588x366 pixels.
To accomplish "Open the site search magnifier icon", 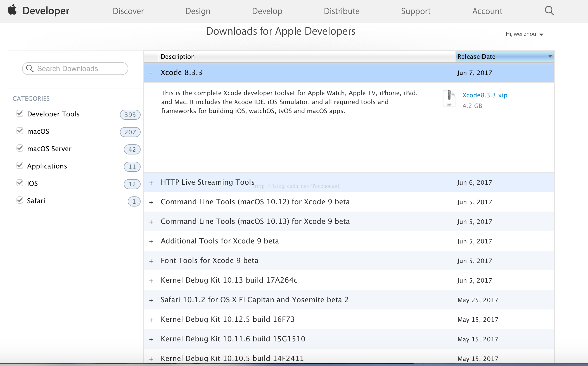I will pos(549,11).
